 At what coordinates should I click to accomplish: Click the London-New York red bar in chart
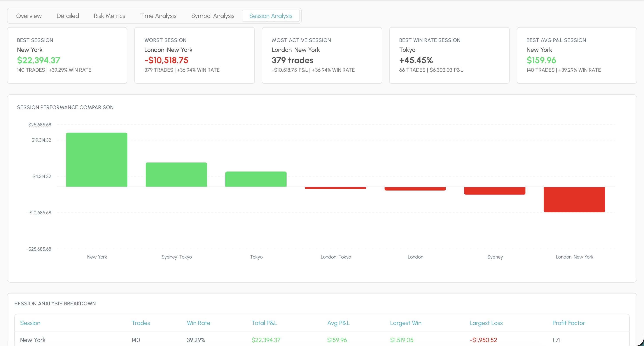[x=574, y=199]
